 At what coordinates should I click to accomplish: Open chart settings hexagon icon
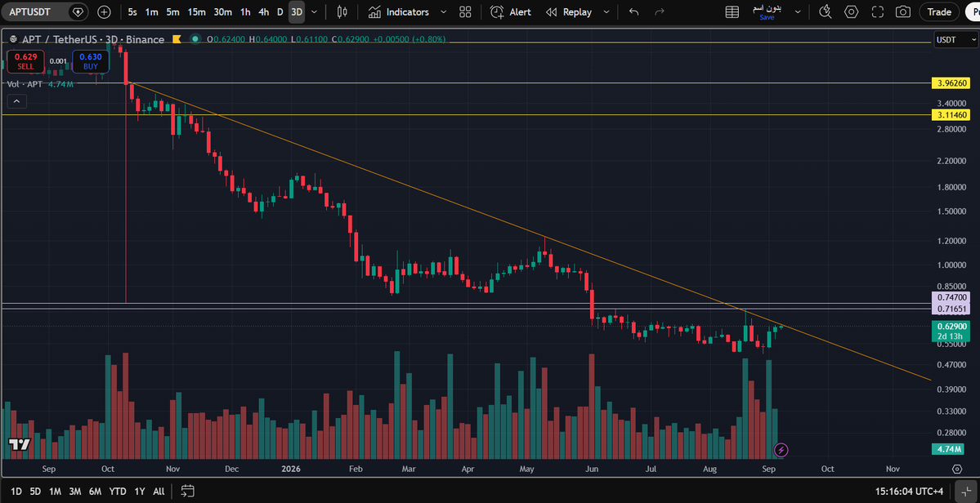(851, 12)
